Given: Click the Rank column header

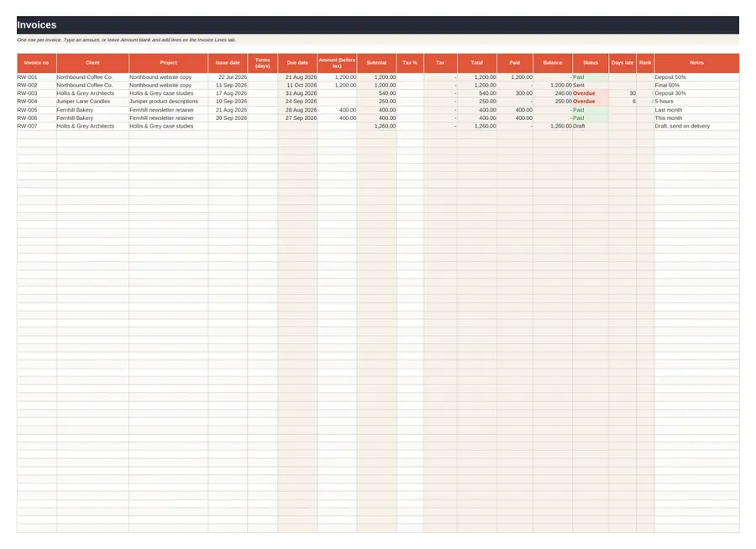Looking at the screenshot, I should point(645,63).
